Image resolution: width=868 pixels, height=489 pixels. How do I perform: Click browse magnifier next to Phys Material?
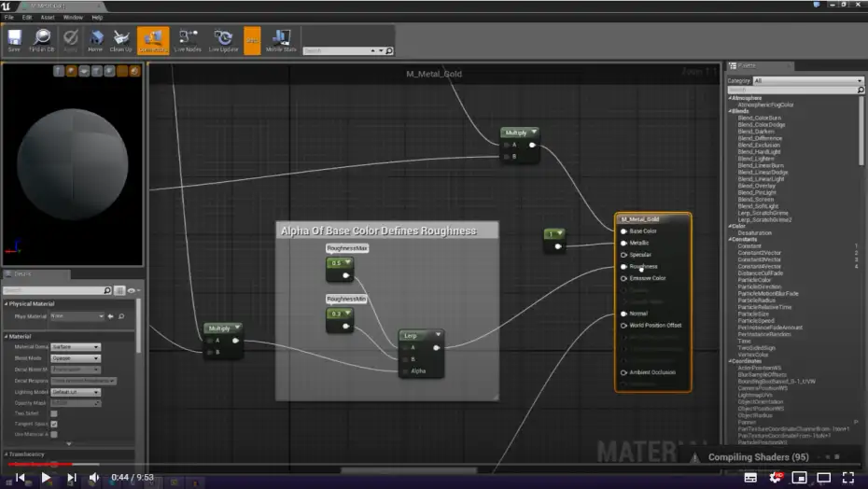click(121, 316)
